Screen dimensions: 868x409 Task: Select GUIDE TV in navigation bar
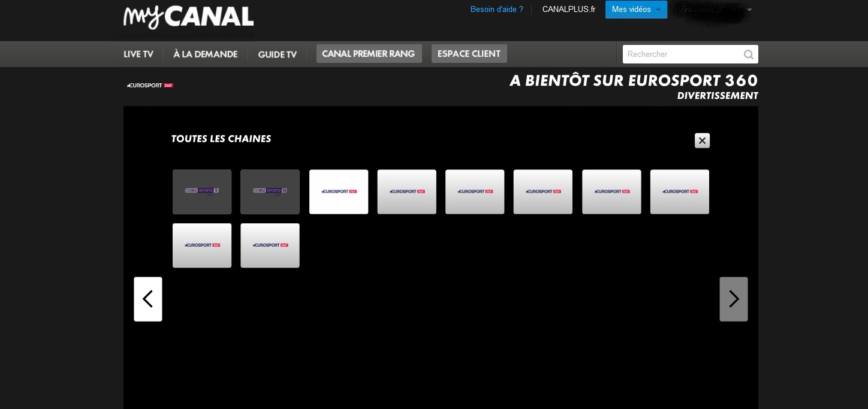point(278,54)
